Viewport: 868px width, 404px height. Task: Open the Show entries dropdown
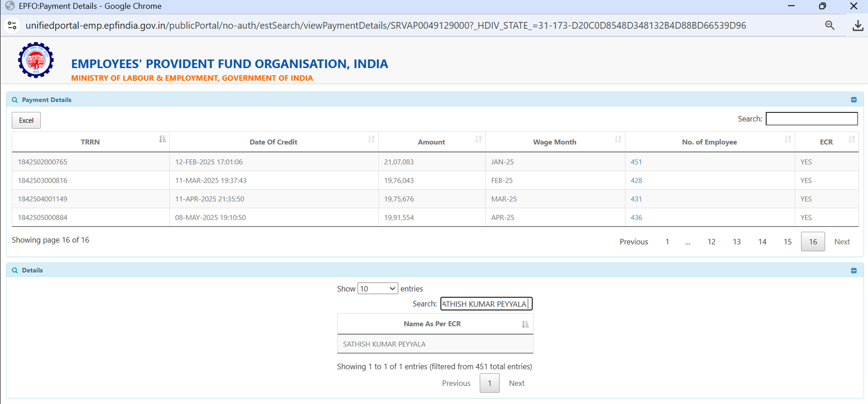pyautogui.click(x=377, y=289)
